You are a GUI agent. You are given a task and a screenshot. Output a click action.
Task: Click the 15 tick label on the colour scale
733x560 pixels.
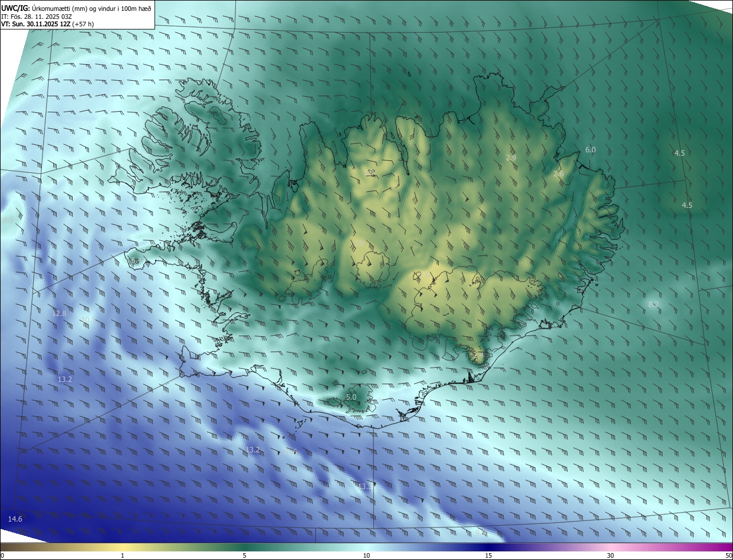488,555
